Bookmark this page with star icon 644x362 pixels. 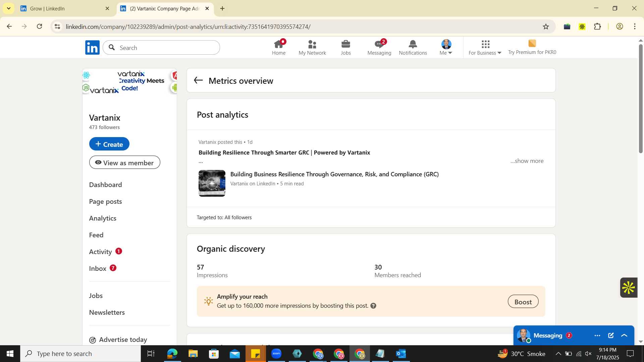546,26
